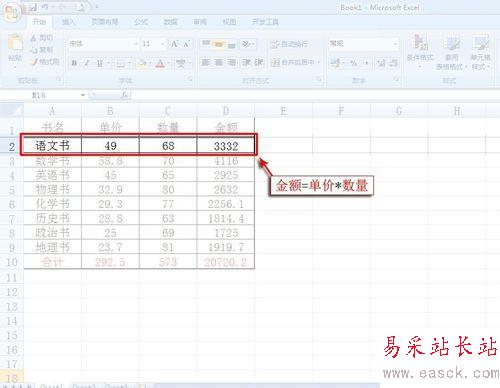Switch to Developer (开发工具) tab

pyautogui.click(x=265, y=22)
